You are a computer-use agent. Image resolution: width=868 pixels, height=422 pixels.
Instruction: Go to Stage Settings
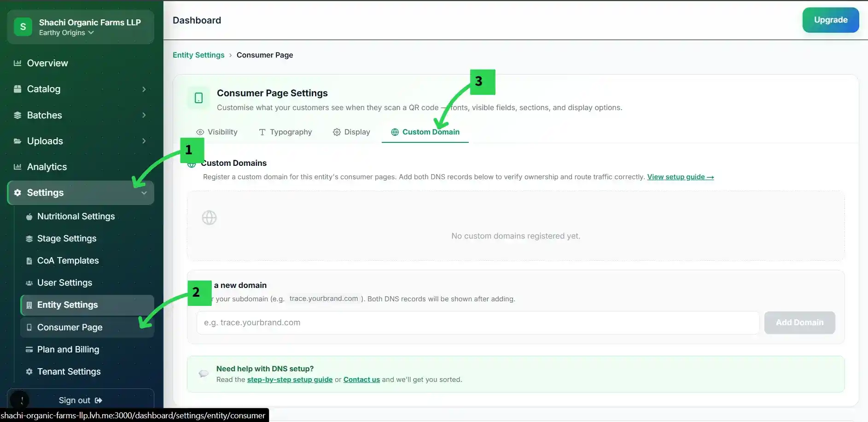coord(87,239)
